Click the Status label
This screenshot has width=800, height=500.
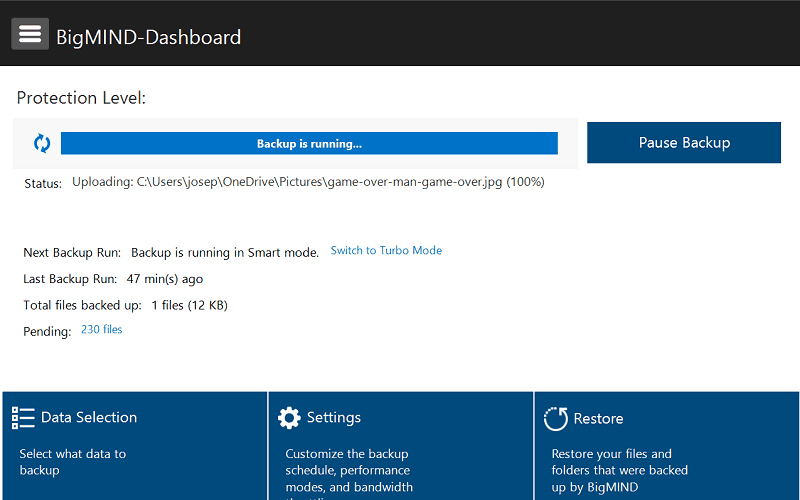[43, 184]
